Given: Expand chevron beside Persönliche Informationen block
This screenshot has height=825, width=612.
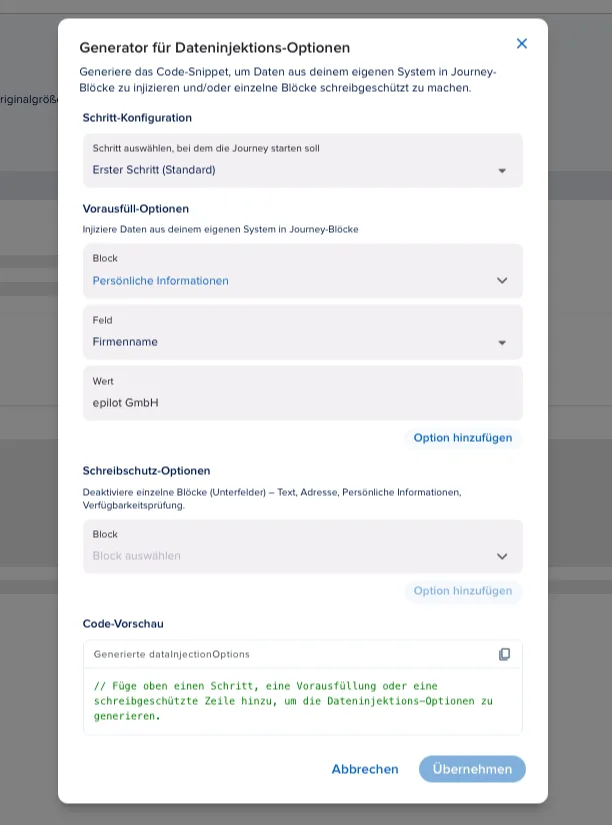Looking at the screenshot, I should click(x=502, y=280).
